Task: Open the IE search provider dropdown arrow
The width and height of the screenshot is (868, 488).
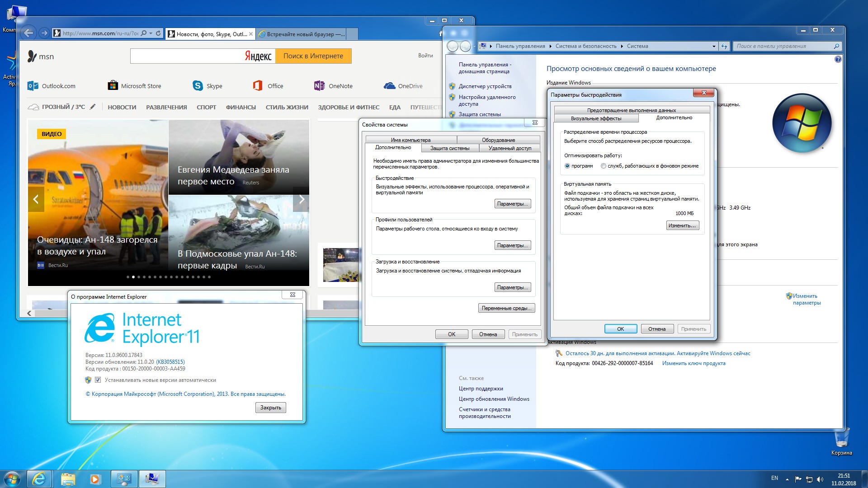Action: (151, 33)
